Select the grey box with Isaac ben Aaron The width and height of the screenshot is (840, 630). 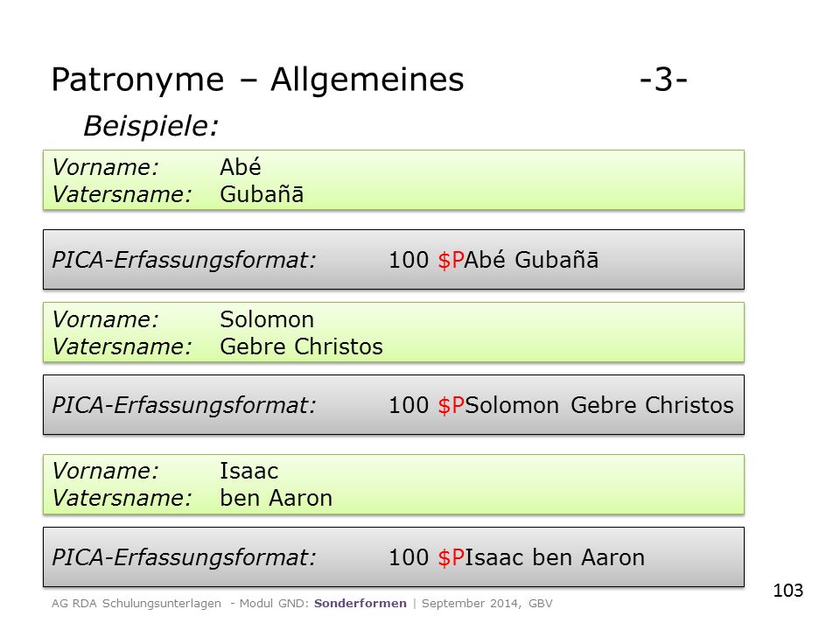(x=394, y=557)
